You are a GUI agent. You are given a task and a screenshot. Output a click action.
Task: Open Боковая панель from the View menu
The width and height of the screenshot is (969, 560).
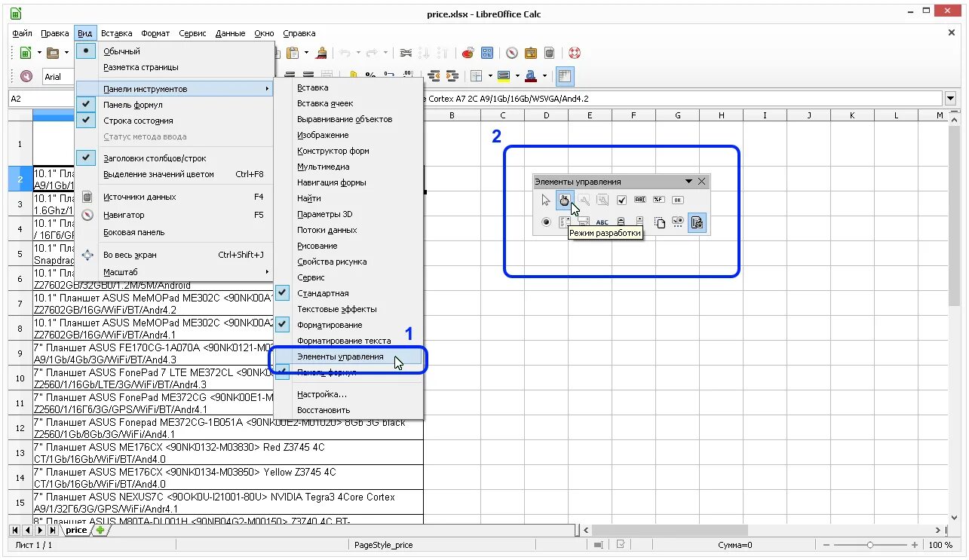click(x=174, y=233)
